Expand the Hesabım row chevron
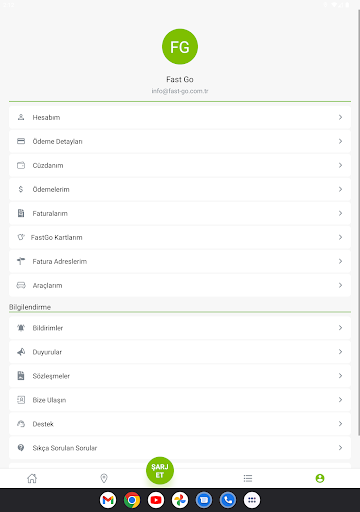The height and width of the screenshot is (512, 360). pyautogui.click(x=340, y=117)
